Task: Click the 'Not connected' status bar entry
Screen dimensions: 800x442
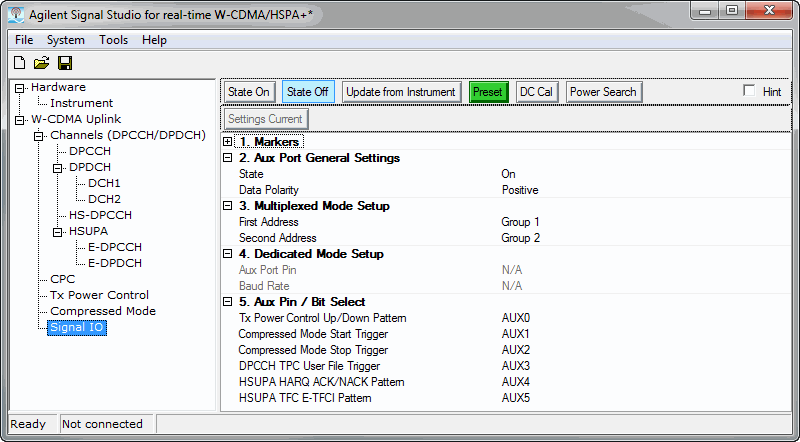Action: tap(102, 424)
